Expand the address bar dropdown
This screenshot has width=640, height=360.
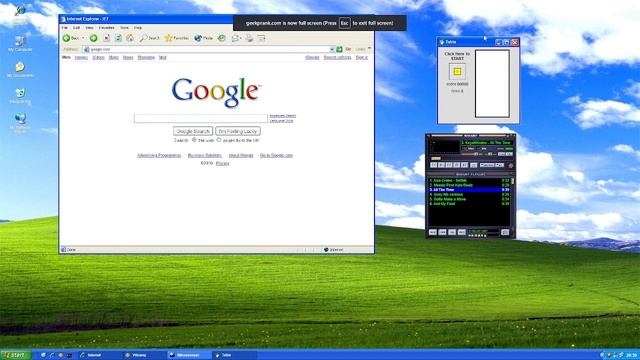[332, 49]
